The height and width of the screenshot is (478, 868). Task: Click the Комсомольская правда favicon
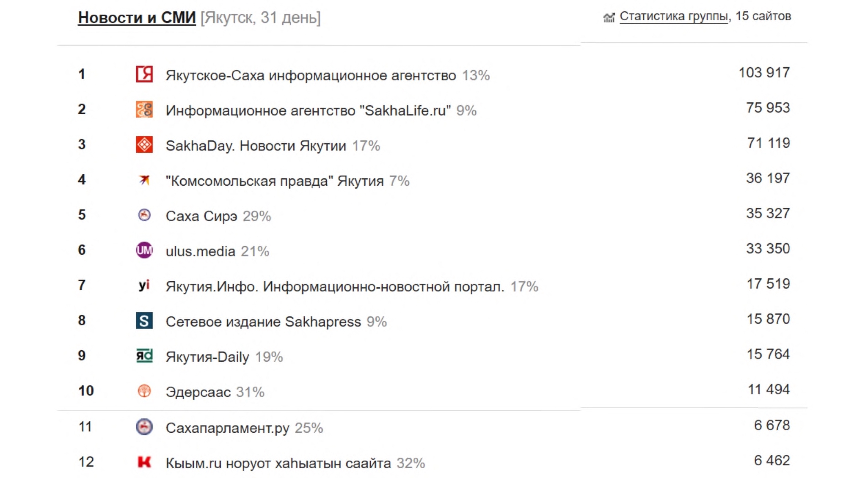(x=144, y=180)
